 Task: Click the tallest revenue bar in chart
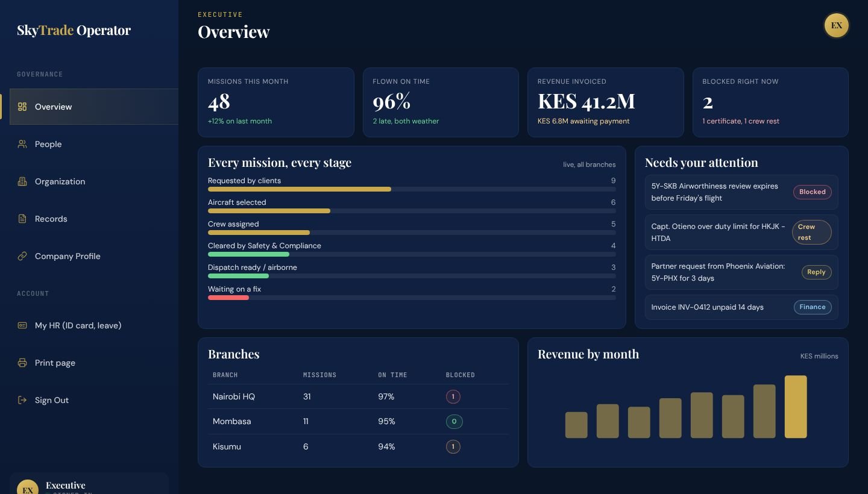tap(796, 407)
